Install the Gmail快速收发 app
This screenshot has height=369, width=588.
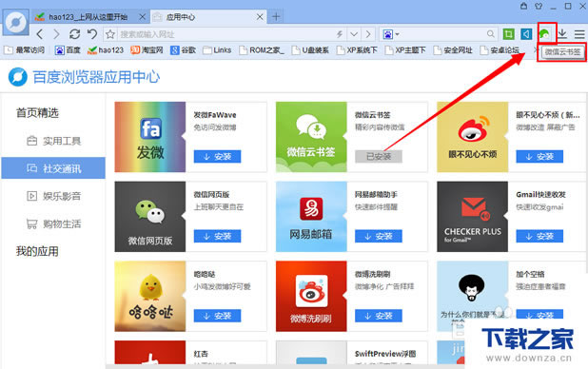pyautogui.click(x=539, y=236)
